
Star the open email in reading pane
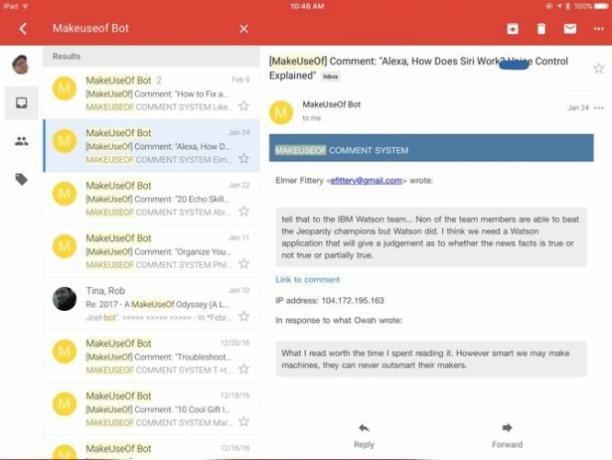[x=599, y=69]
